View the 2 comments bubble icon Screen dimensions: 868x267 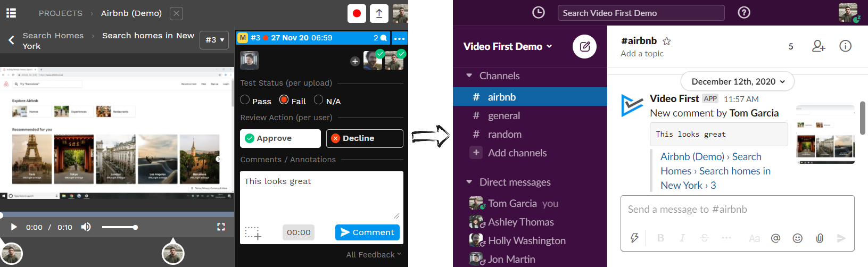click(381, 38)
